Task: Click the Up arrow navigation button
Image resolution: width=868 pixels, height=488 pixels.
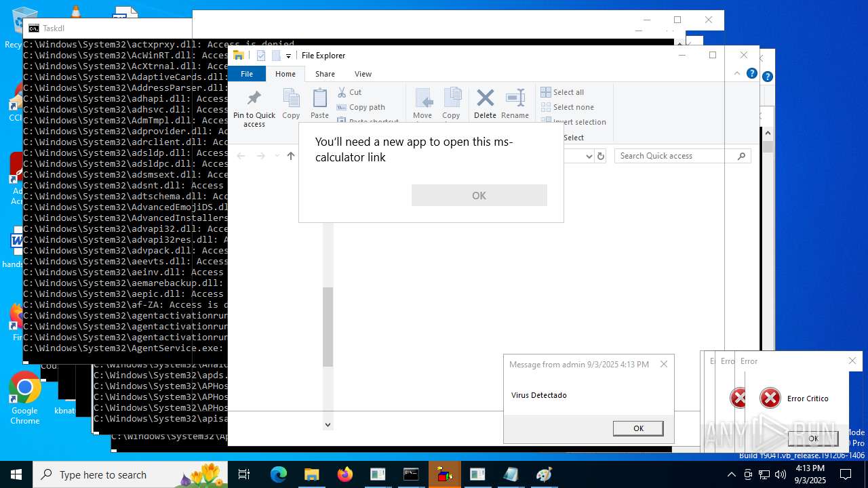Action: (x=291, y=156)
